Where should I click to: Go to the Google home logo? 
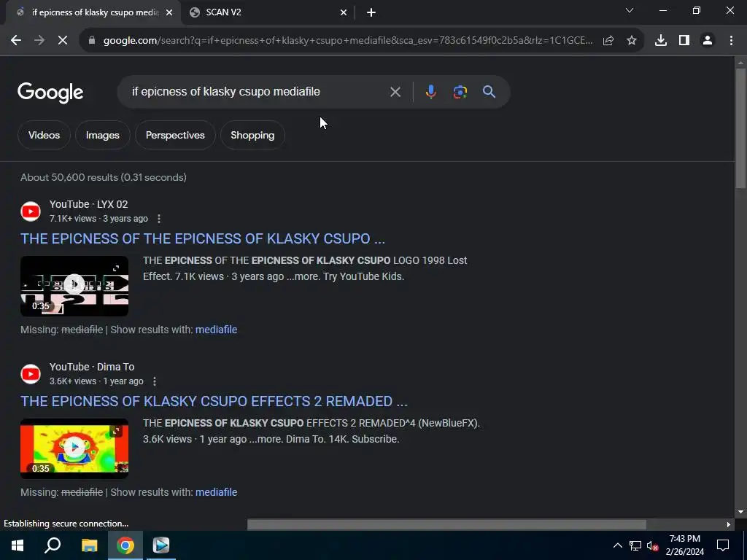(50, 93)
